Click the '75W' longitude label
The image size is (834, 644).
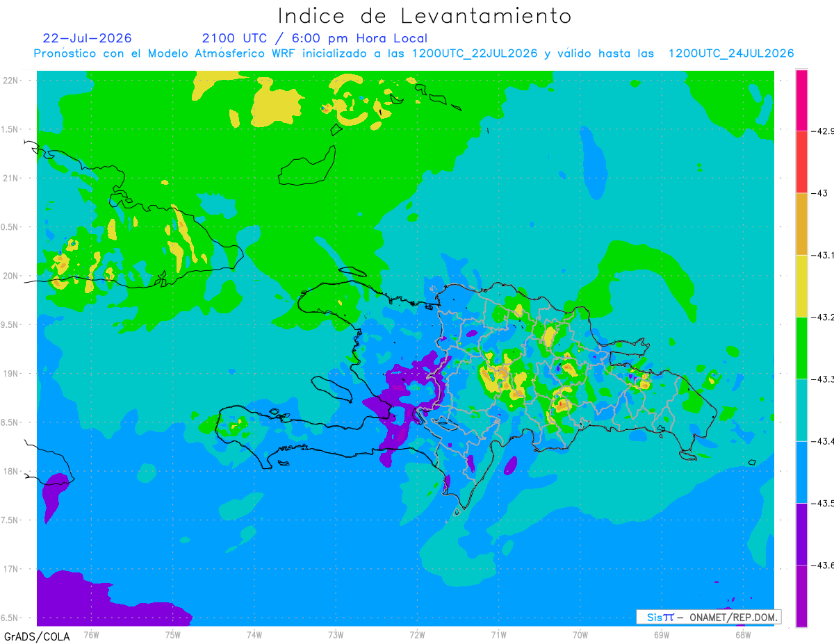(x=173, y=634)
